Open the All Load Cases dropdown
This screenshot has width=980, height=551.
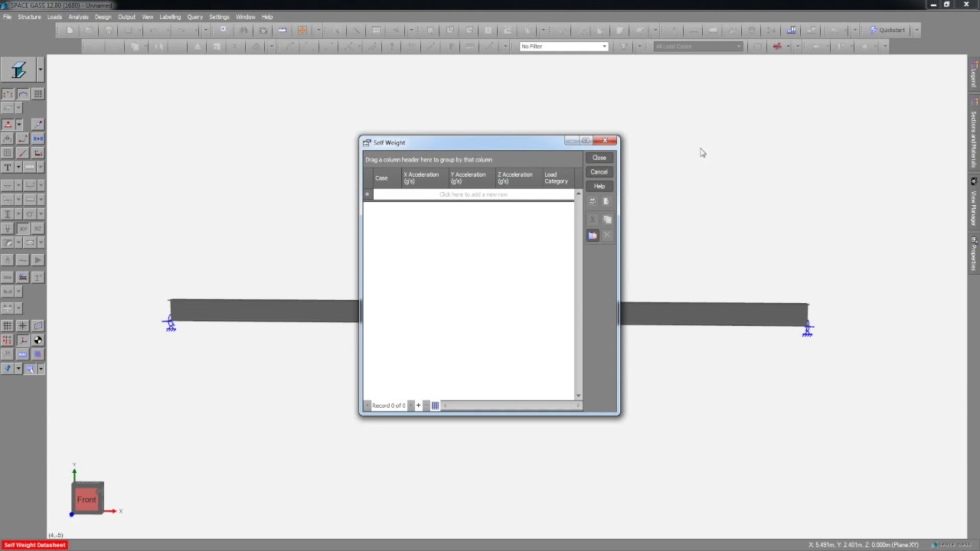[739, 47]
